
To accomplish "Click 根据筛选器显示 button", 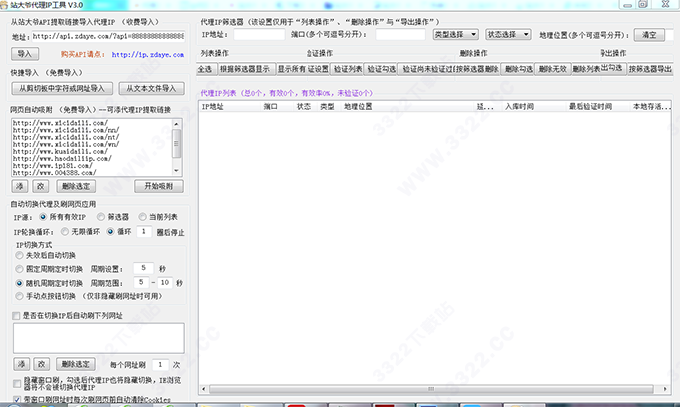I will click(245, 69).
